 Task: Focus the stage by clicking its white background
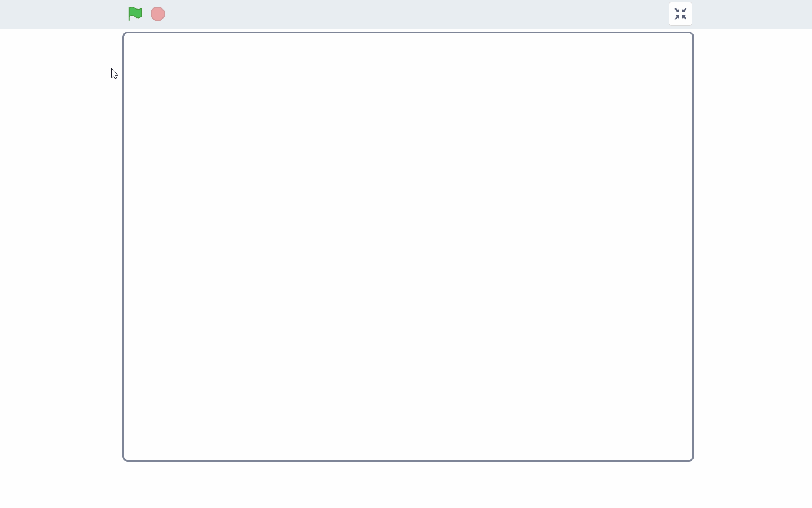coord(408,247)
